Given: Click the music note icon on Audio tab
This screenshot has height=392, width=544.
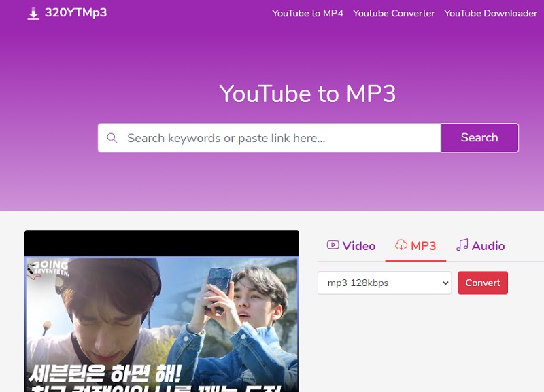Looking at the screenshot, I should point(462,245).
